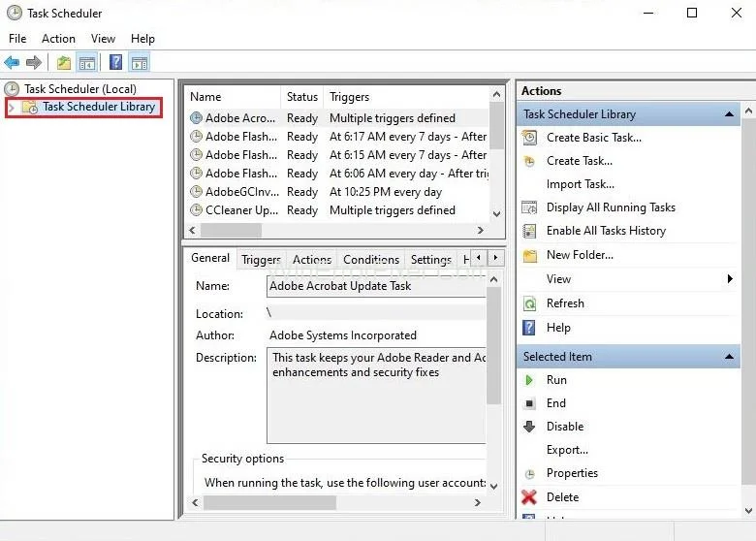Switch to the Conditions tab
This screenshot has height=541, width=756.
coord(371,260)
